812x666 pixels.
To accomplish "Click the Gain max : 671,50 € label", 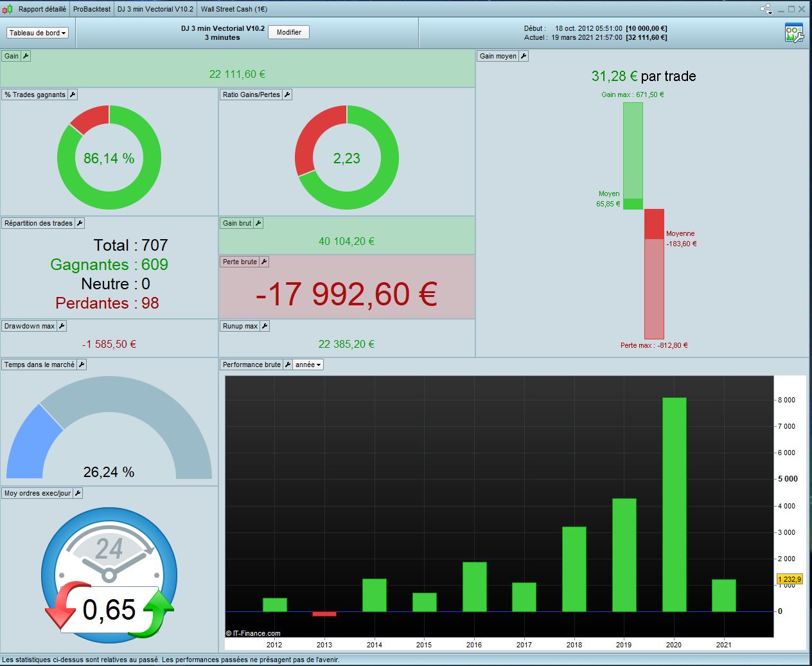I will coord(633,94).
